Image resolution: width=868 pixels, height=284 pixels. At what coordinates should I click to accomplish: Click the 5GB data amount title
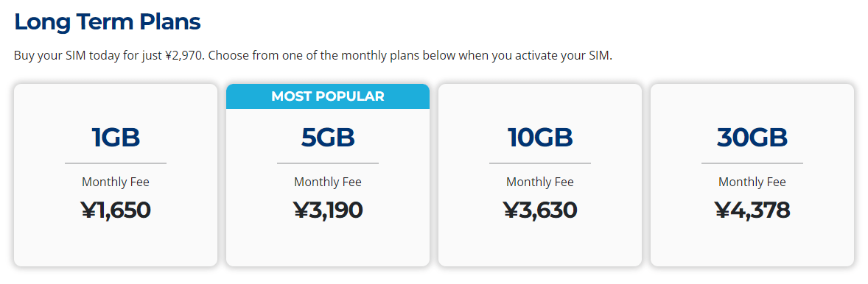328,138
